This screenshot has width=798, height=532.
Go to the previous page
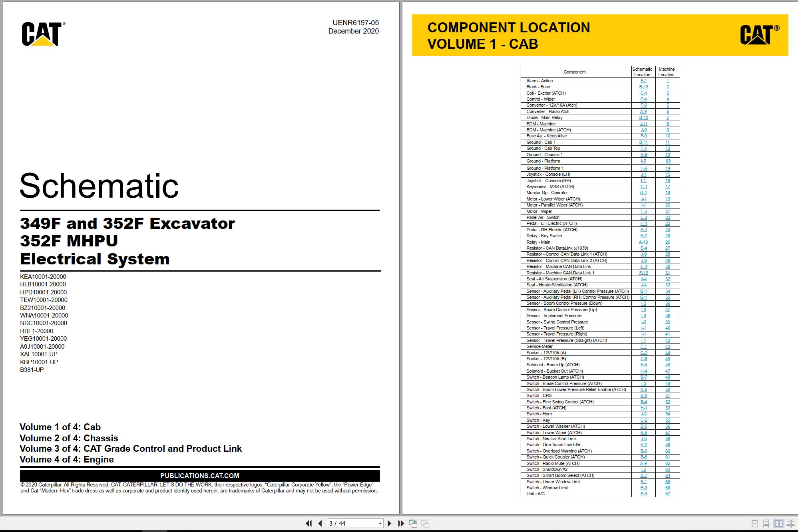(x=320, y=523)
